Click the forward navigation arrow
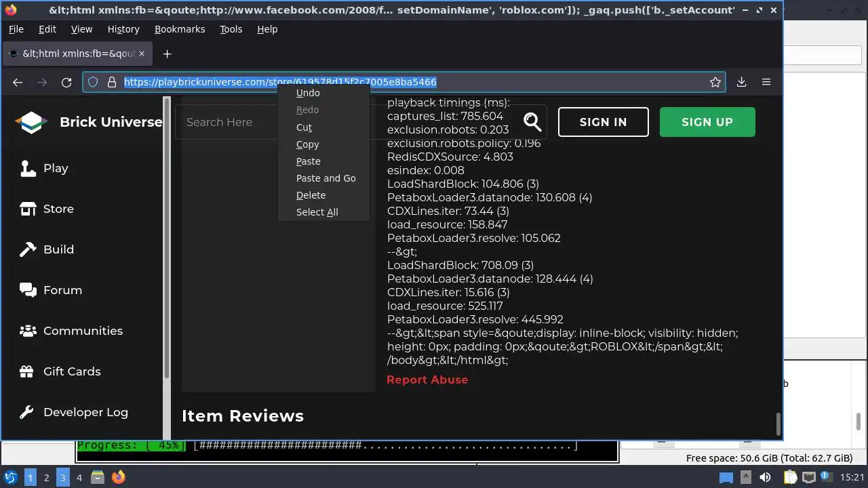 42,82
